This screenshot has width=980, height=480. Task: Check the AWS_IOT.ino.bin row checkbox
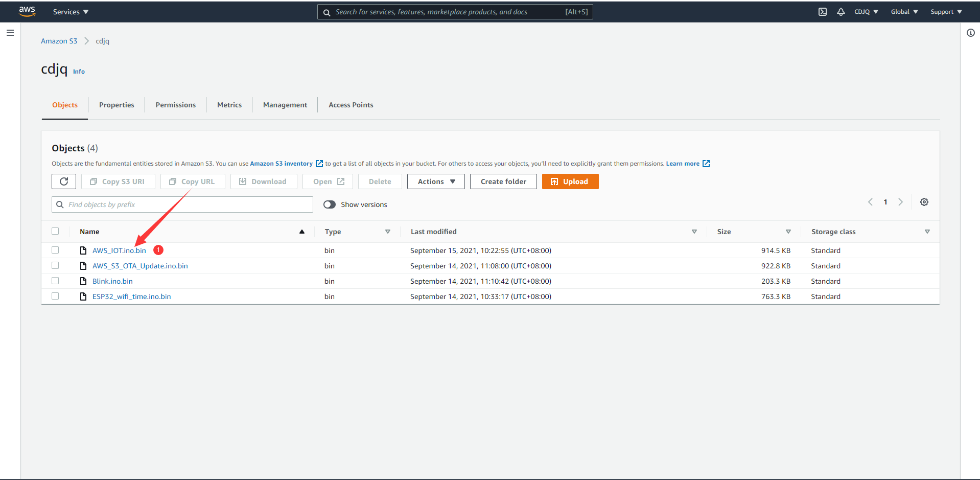55,250
